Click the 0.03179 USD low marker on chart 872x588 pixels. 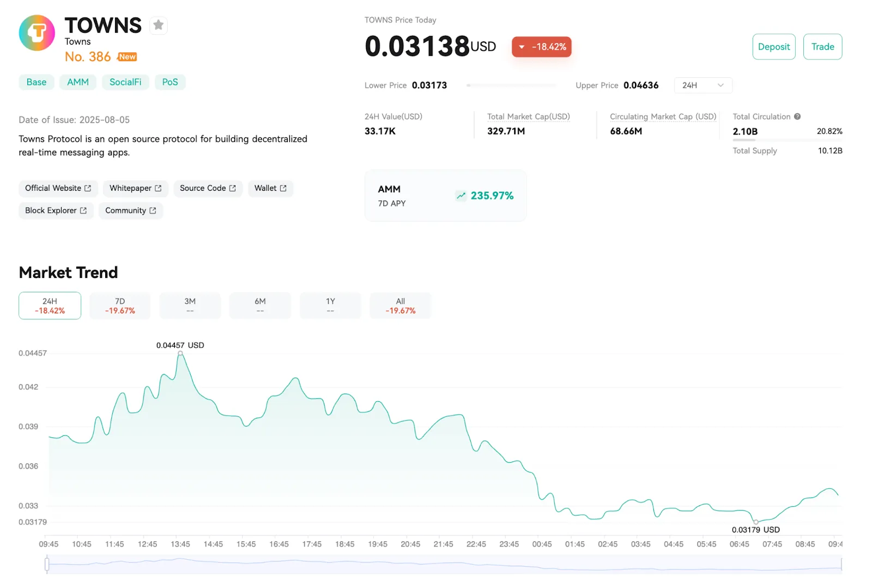pyautogui.click(x=756, y=522)
